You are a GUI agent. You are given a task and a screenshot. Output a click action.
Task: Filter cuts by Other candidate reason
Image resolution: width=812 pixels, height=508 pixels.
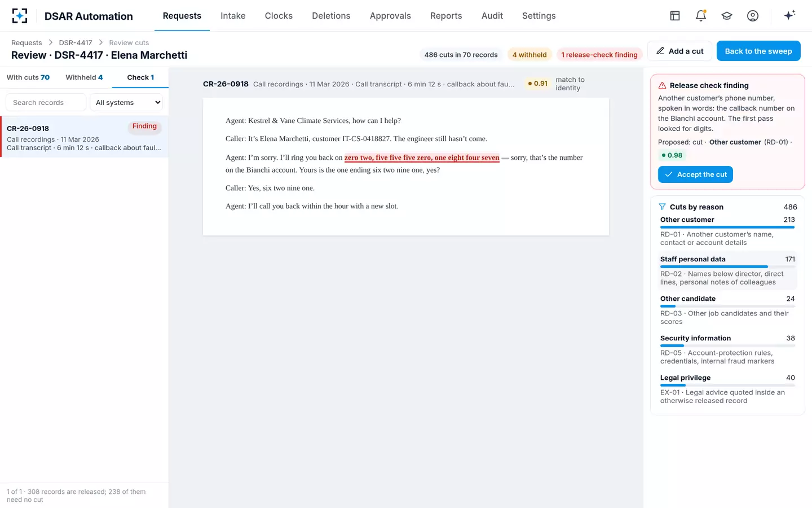[727, 310]
